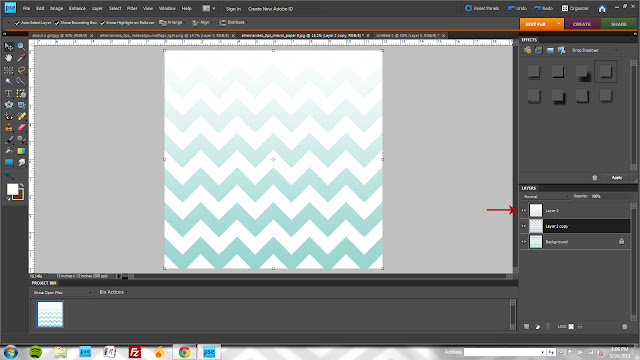Image resolution: width=640 pixels, height=360 pixels.
Task: Open the Drop Shadows style dropdown
Action: (x=595, y=50)
